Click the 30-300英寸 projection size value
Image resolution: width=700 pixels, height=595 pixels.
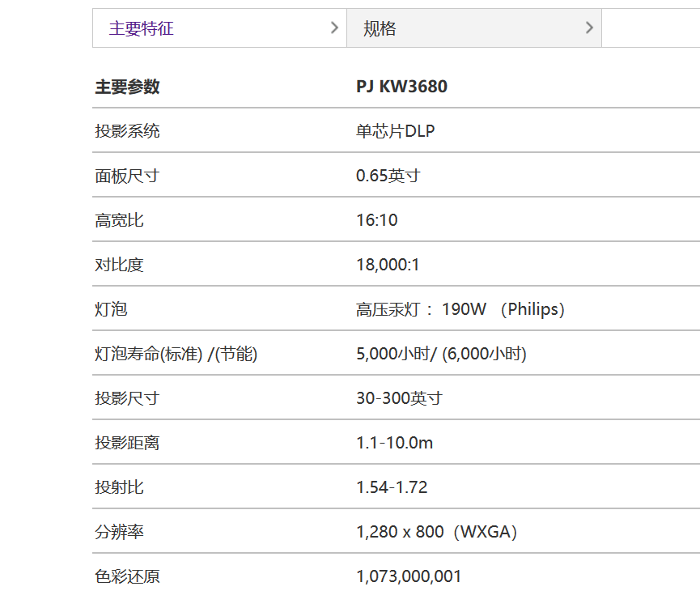(x=399, y=398)
